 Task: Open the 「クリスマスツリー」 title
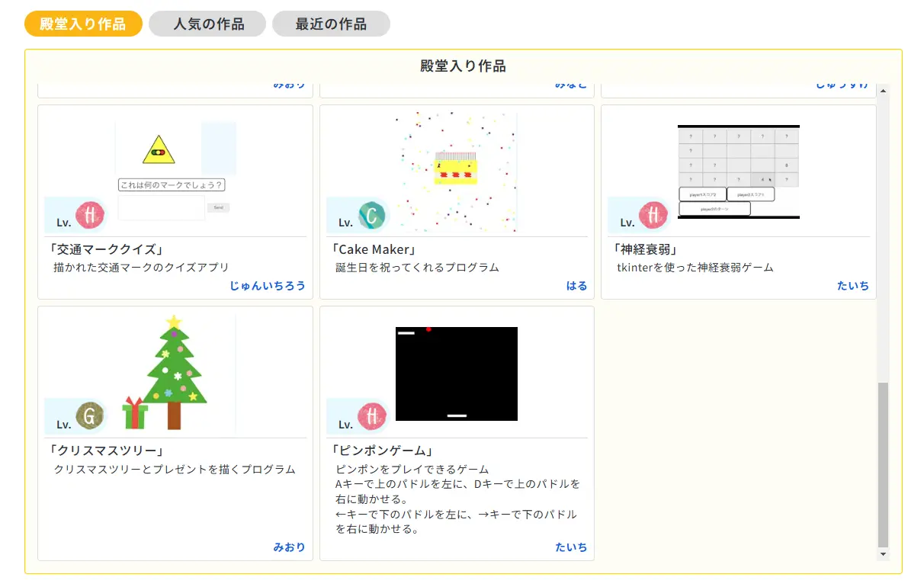pyautogui.click(x=106, y=451)
